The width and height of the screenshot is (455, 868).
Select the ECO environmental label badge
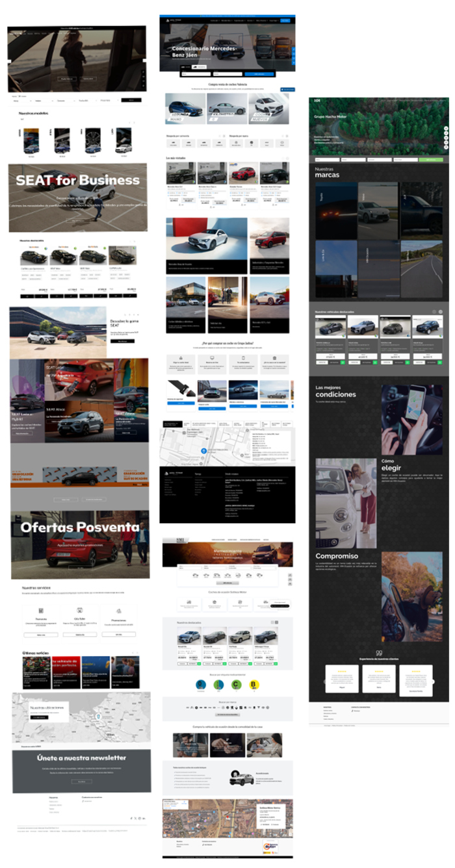coord(219,684)
